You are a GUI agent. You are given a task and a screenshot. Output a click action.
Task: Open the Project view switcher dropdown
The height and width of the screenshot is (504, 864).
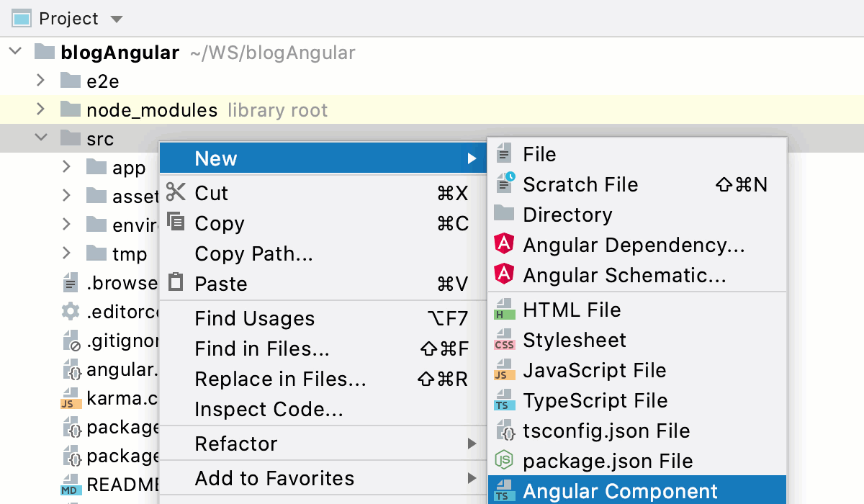[115, 19]
